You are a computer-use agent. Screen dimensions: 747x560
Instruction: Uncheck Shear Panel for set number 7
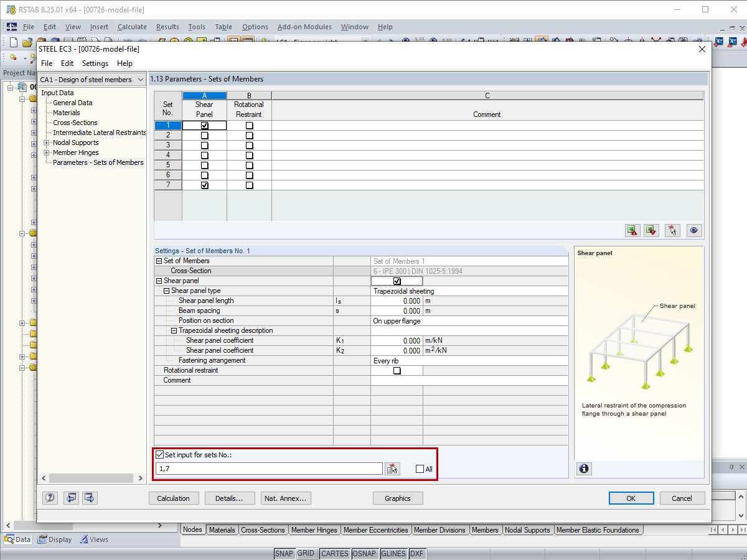click(x=204, y=185)
